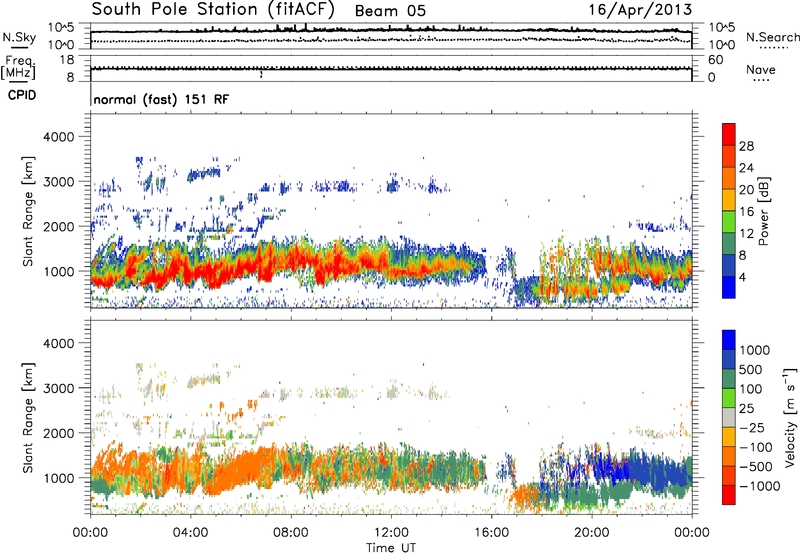Click the "16" power colorbar label
The image size is (800, 554).
(x=746, y=212)
